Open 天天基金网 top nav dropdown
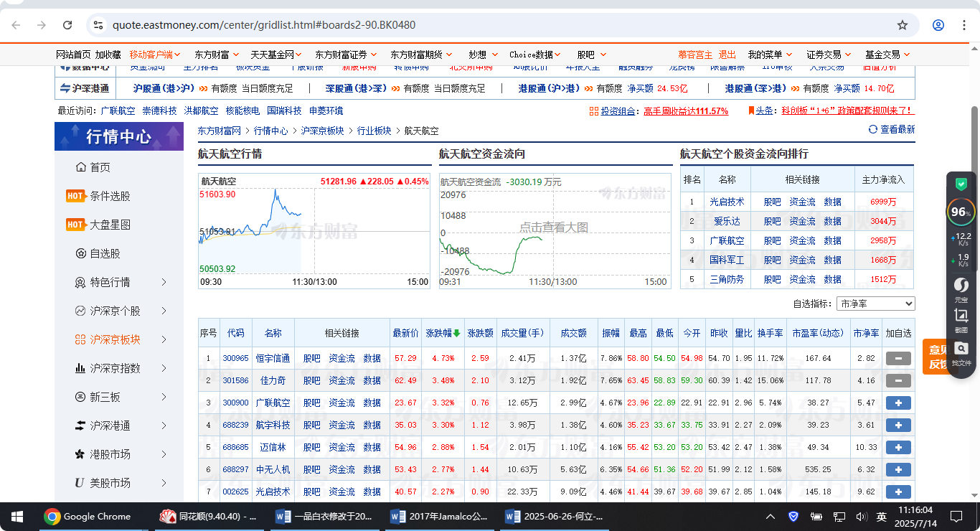Screen dimensions: 980x531 coord(278,55)
